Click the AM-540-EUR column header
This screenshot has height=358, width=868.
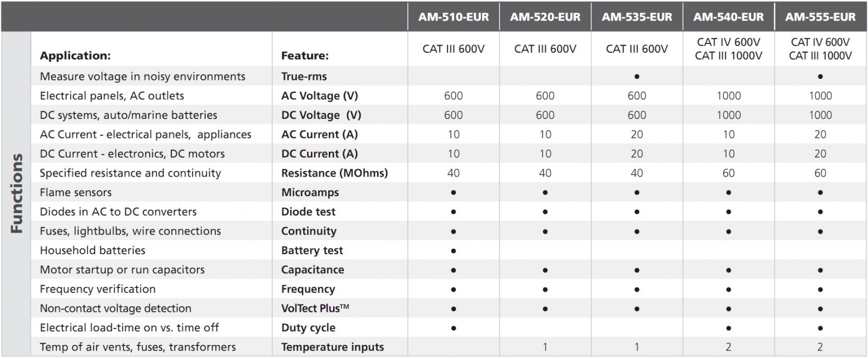(x=729, y=17)
